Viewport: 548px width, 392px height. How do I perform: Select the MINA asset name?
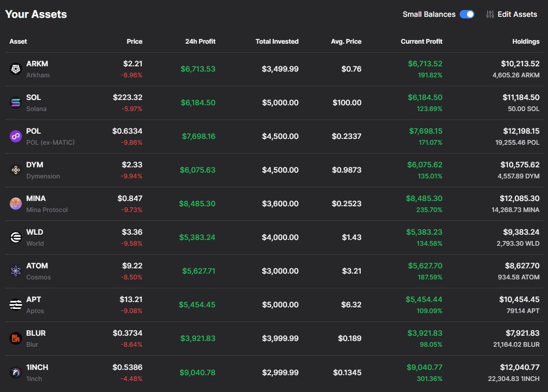click(36, 198)
